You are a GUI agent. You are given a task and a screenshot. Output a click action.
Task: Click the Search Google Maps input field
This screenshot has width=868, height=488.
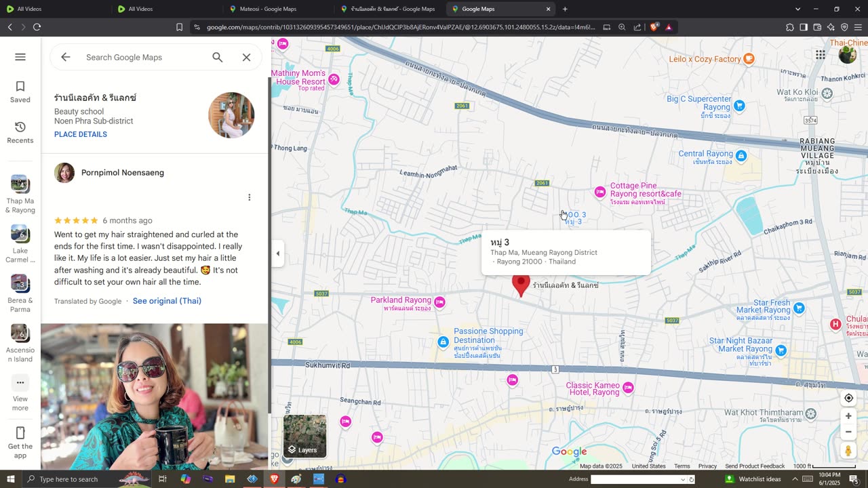pyautogui.click(x=144, y=58)
